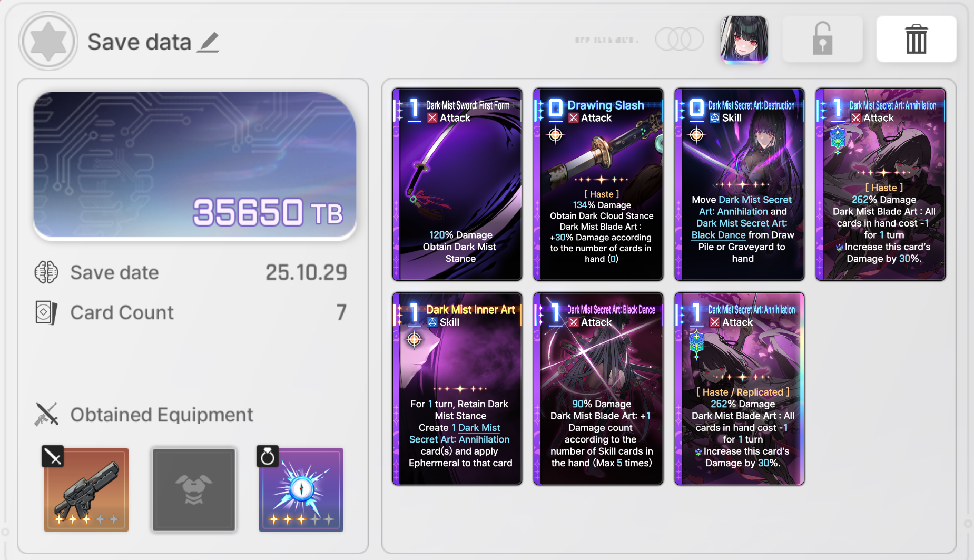Select the rifle weapon equipment icon
Screen dimensions: 974x560
86,489
